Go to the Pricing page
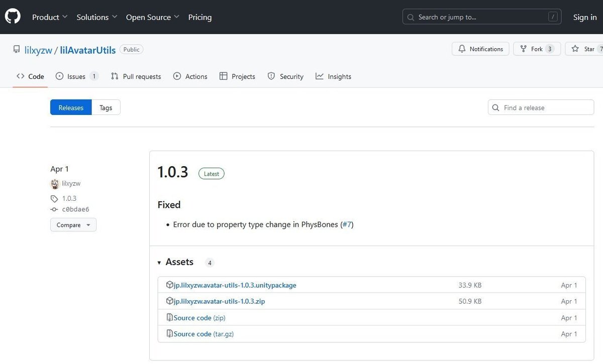This screenshot has height=364, width=603. coord(200,17)
